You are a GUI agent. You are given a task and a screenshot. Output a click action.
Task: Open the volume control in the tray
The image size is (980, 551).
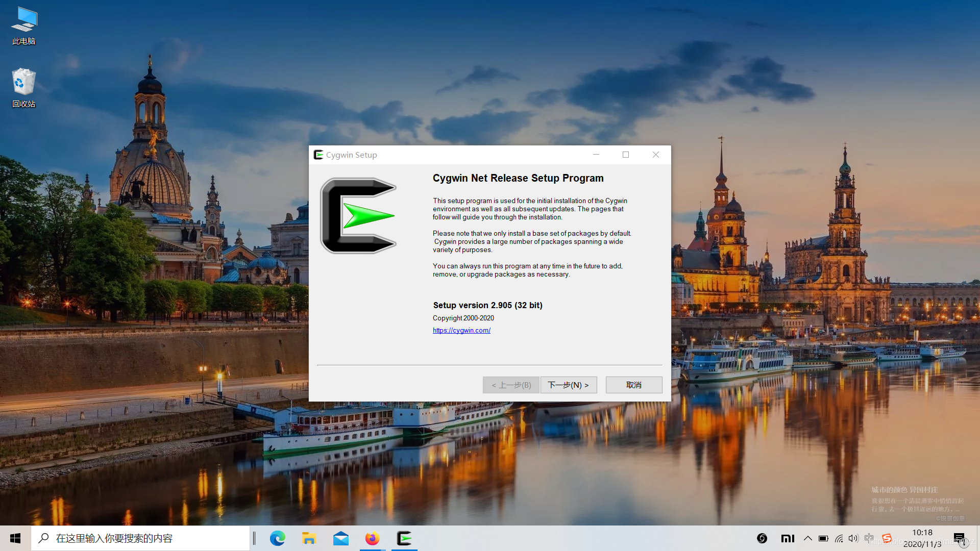pos(853,538)
